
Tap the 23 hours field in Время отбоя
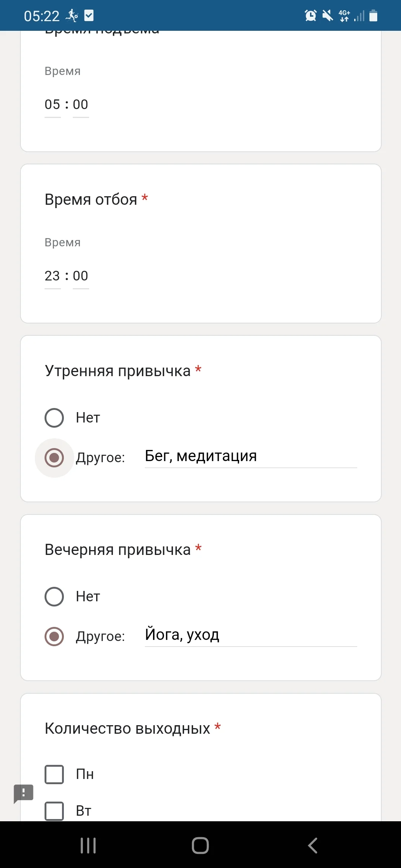(52, 276)
